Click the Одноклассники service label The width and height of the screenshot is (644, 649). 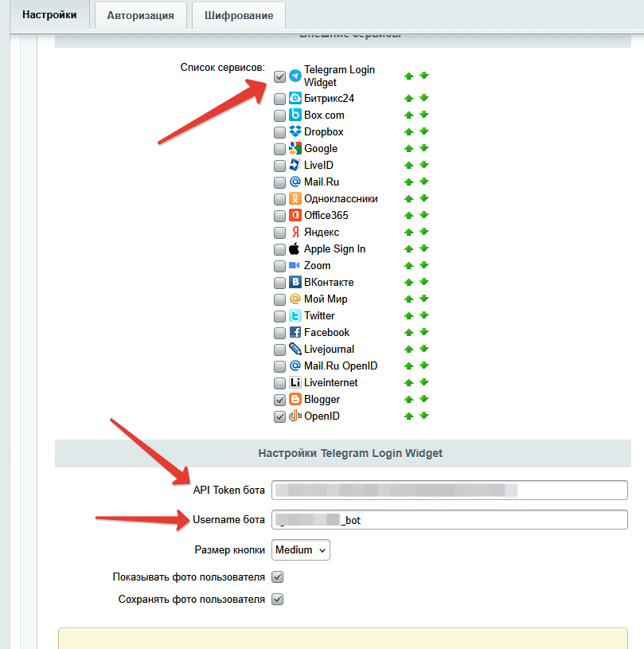click(x=341, y=198)
